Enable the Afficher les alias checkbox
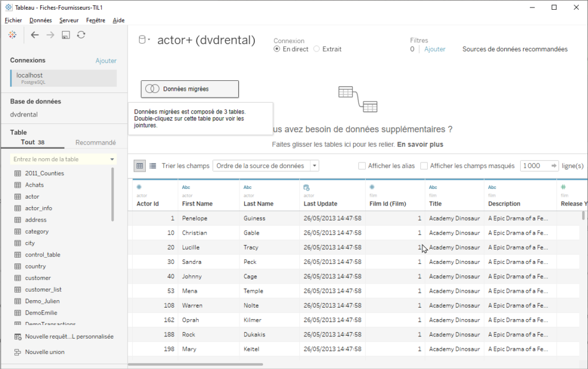 [362, 166]
